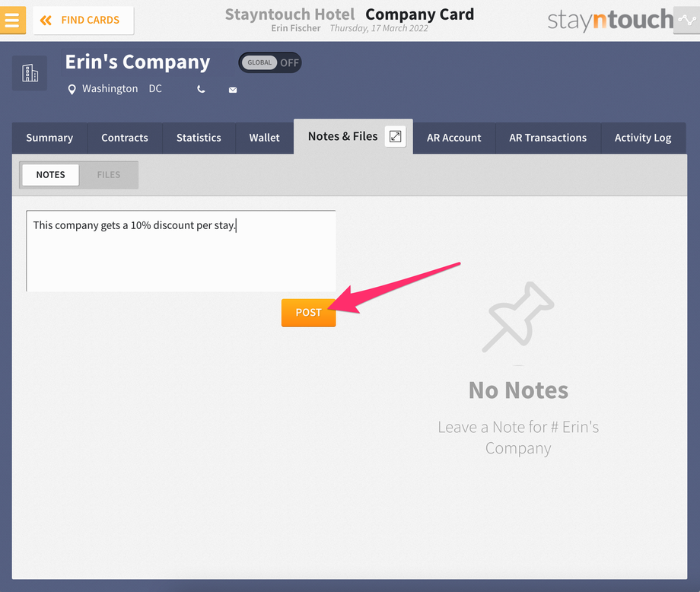Switch to the Wallet tab
This screenshot has width=700, height=592.
pyautogui.click(x=264, y=138)
